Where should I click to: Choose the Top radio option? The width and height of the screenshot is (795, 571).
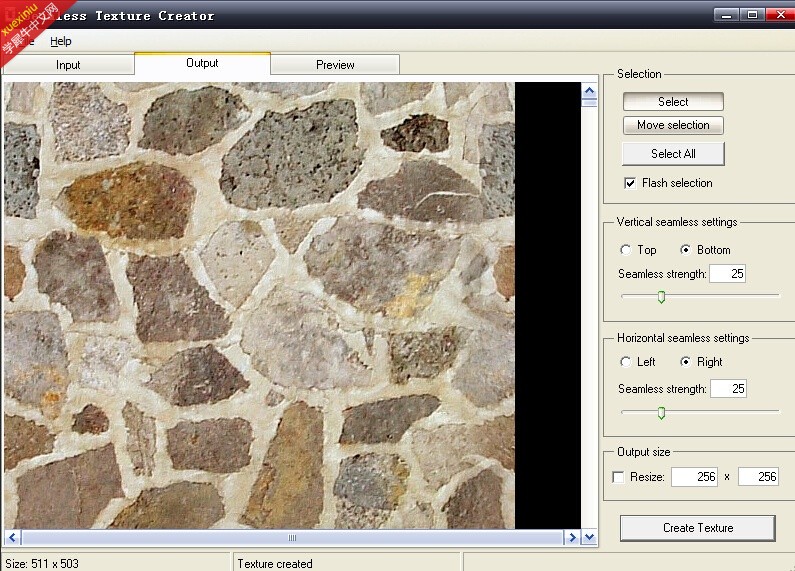click(x=626, y=249)
